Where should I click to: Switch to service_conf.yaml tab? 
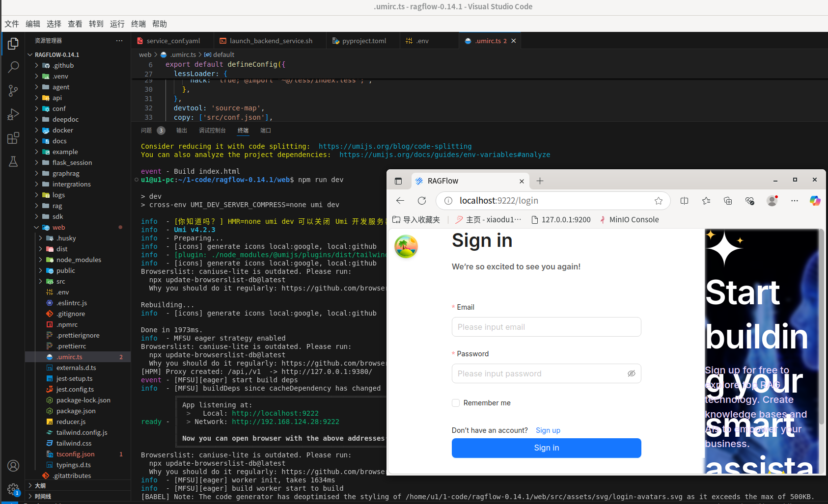point(173,41)
